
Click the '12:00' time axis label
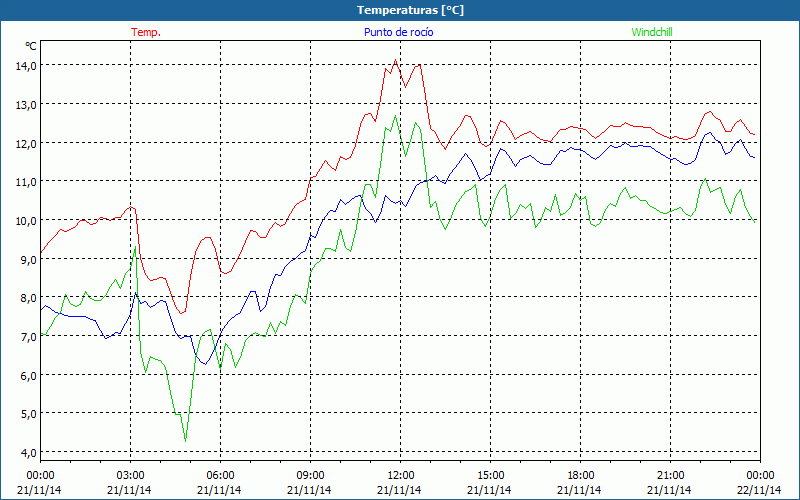[401, 476]
